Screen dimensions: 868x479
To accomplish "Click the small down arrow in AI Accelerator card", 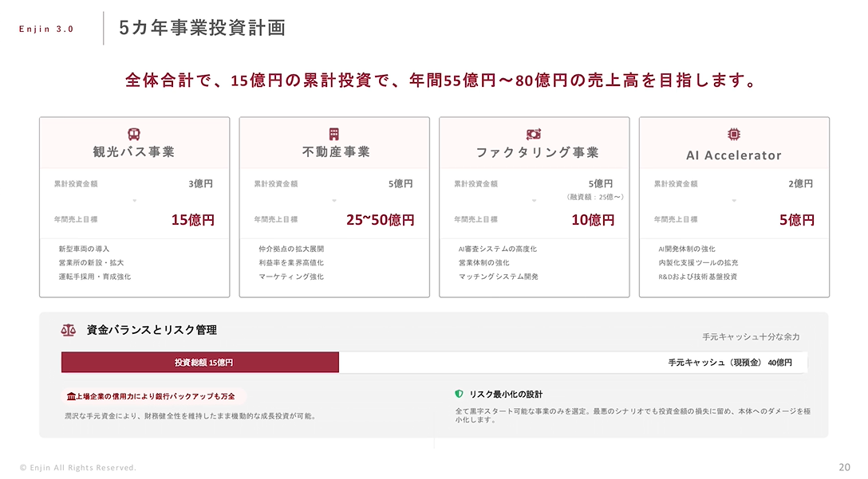I will click(x=734, y=201).
